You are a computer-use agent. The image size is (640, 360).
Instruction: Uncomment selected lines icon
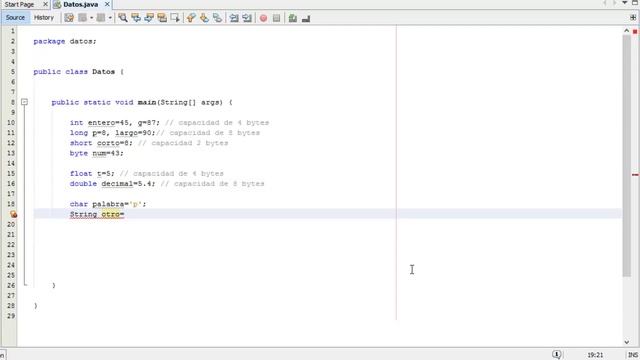(306, 18)
